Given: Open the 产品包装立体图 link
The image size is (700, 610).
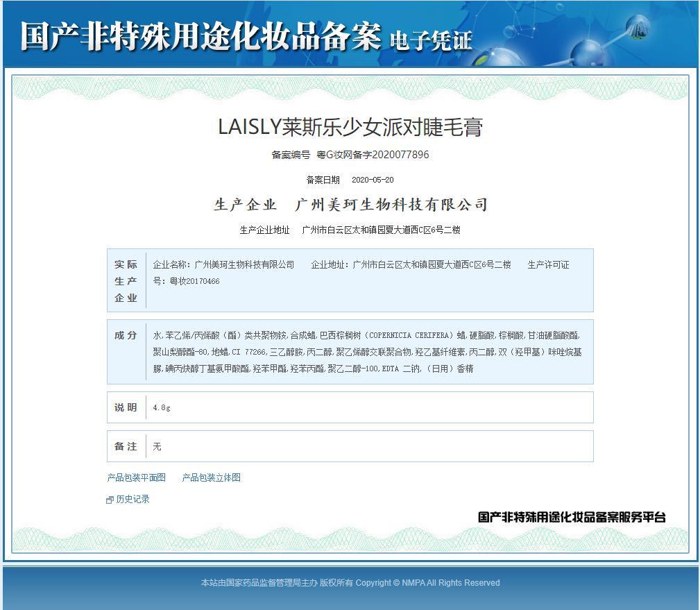Looking at the screenshot, I should click(211, 477).
